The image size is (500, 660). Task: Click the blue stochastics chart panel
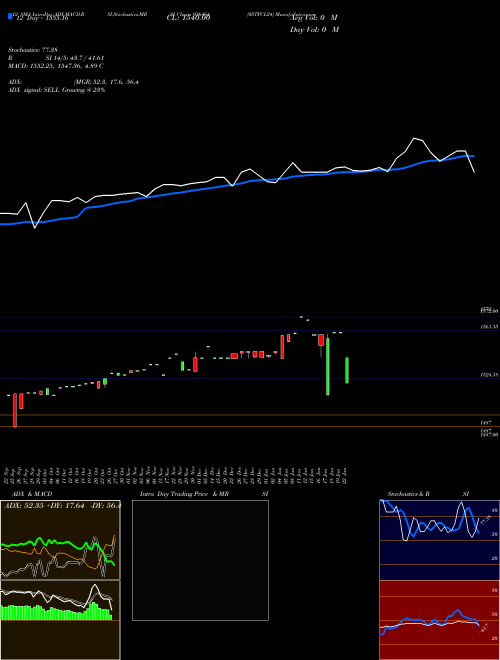[x=439, y=540]
